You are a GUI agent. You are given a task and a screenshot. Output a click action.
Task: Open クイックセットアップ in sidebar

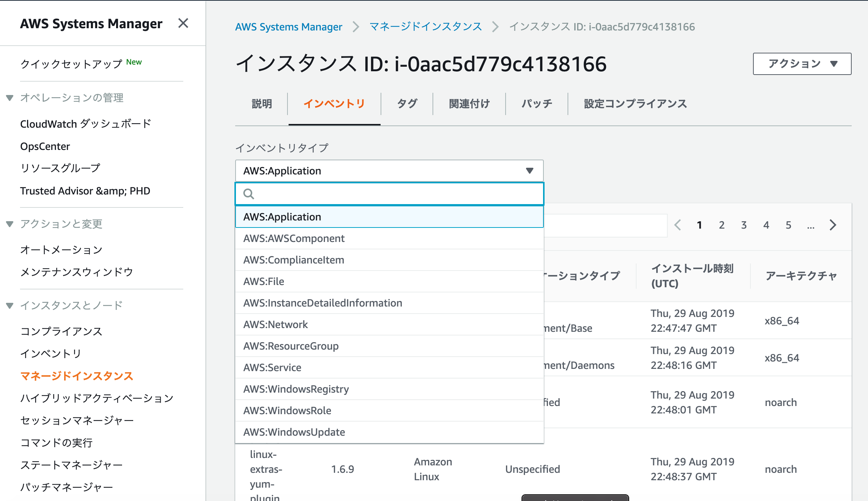(71, 64)
